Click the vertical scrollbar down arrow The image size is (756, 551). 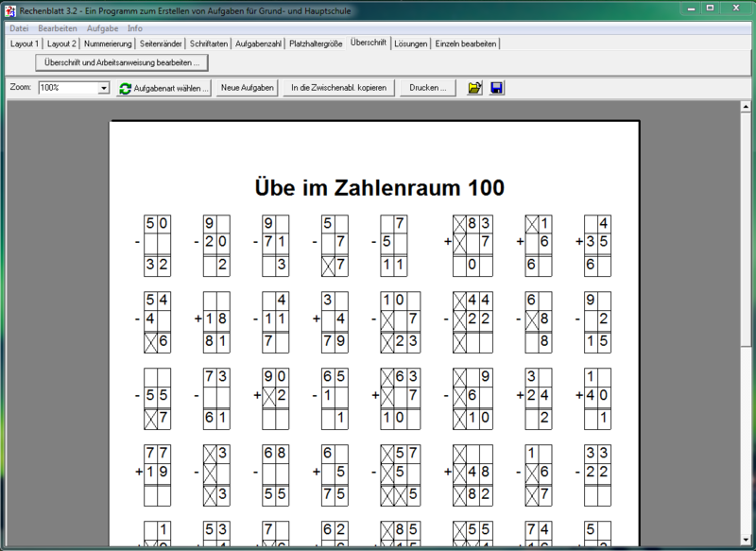[747, 543]
